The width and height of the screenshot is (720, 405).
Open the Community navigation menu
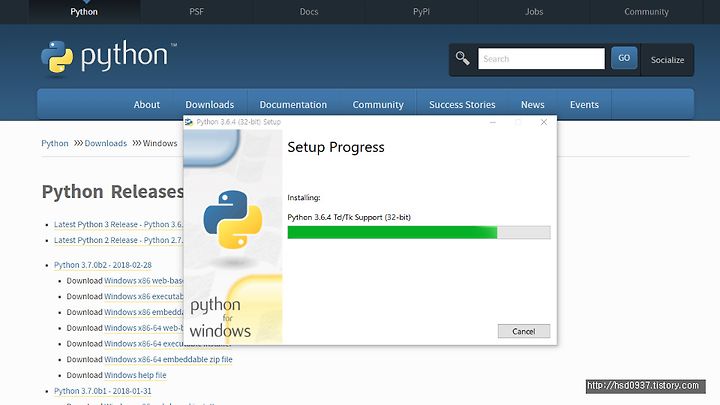378,105
